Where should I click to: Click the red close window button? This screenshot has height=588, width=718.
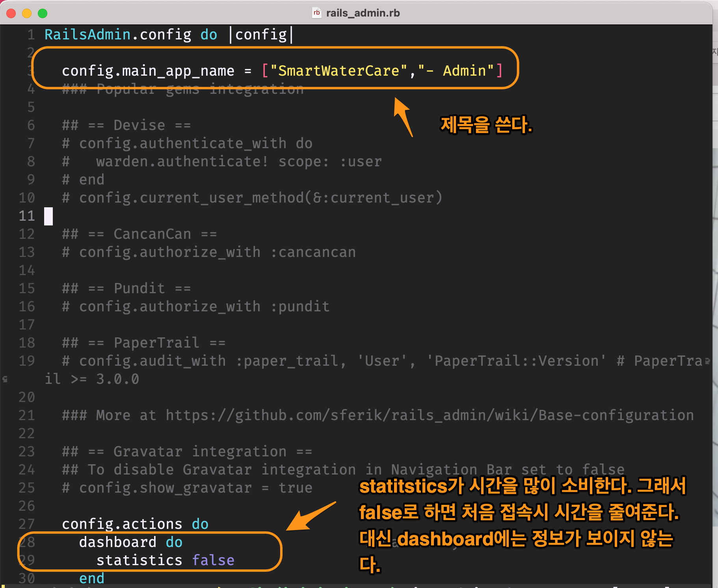tap(11, 13)
